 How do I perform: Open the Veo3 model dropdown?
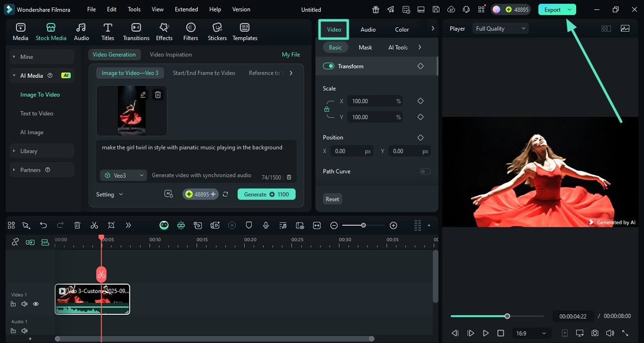point(123,175)
